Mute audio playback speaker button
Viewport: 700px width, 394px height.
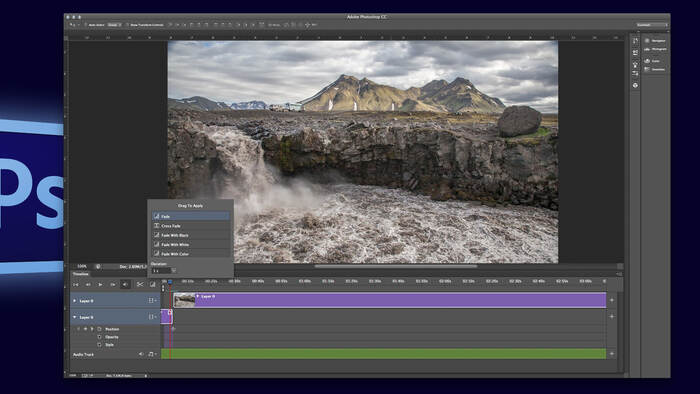[125, 284]
